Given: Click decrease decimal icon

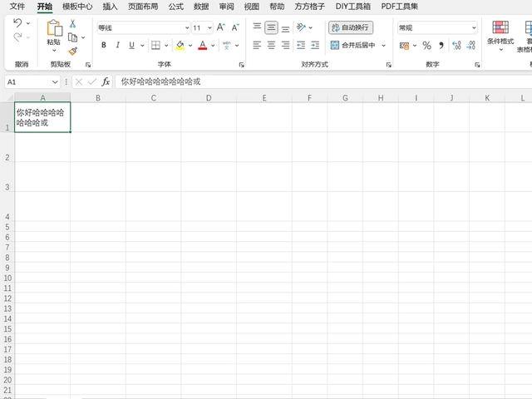Looking at the screenshot, I should coord(471,46).
